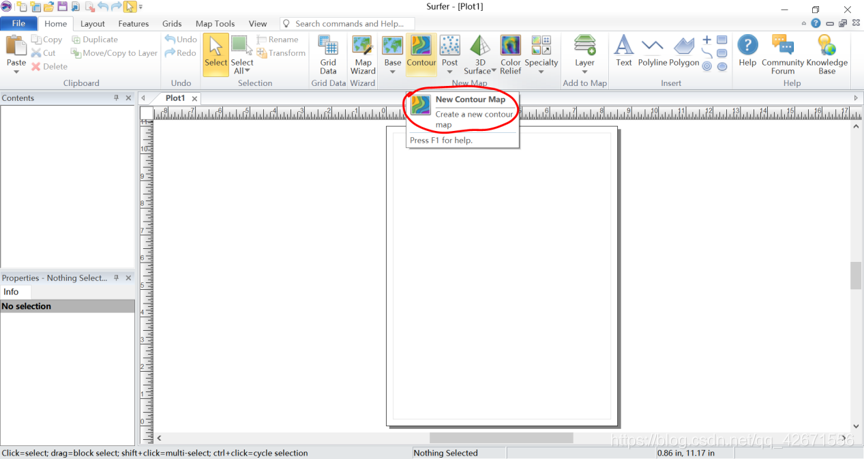This screenshot has width=864, height=459.
Task: Click the new worksheet quick-access icon
Action: pos(35,7)
